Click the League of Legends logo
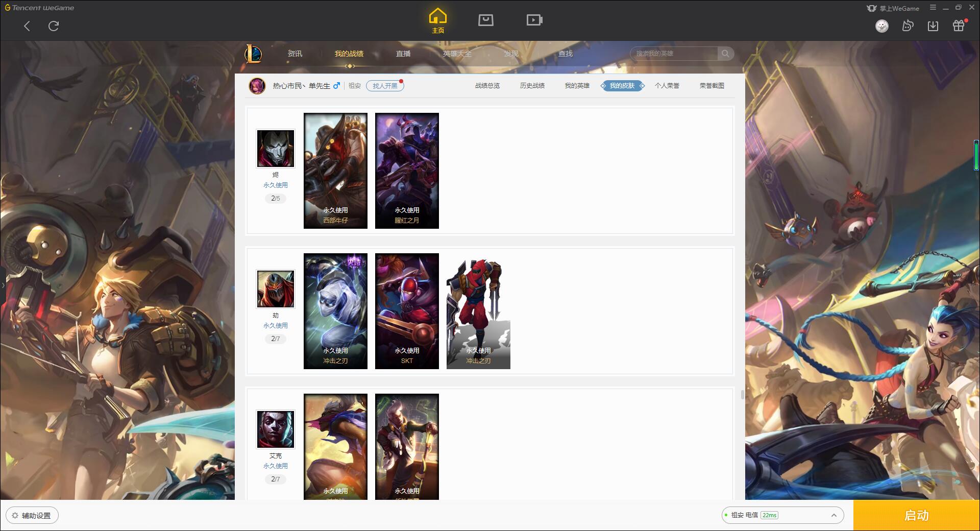The height and width of the screenshot is (531, 980). (253, 54)
